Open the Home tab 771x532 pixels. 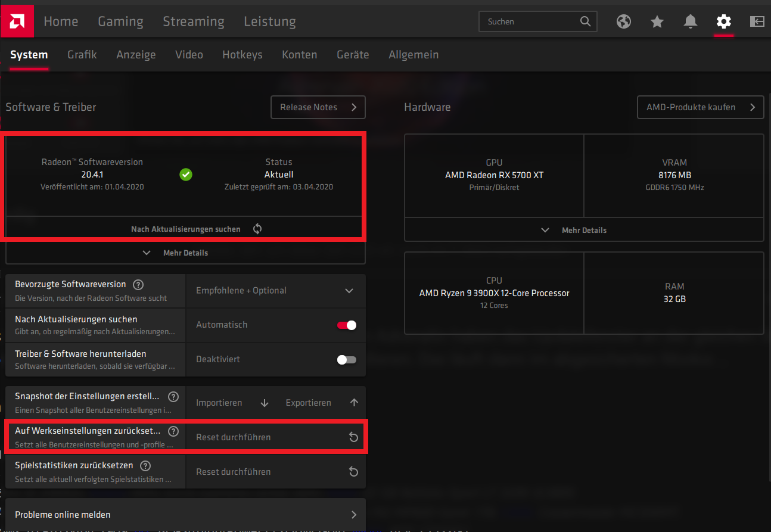[61, 21]
